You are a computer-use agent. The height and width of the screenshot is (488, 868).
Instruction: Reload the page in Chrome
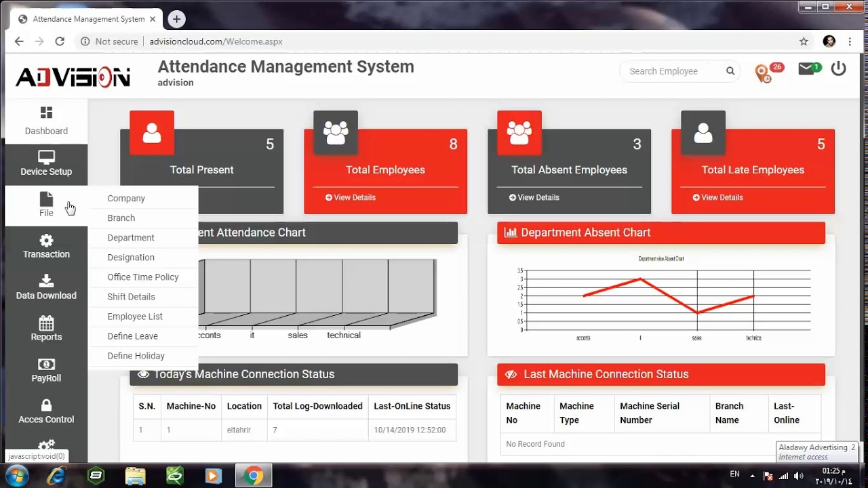(x=60, y=41)
